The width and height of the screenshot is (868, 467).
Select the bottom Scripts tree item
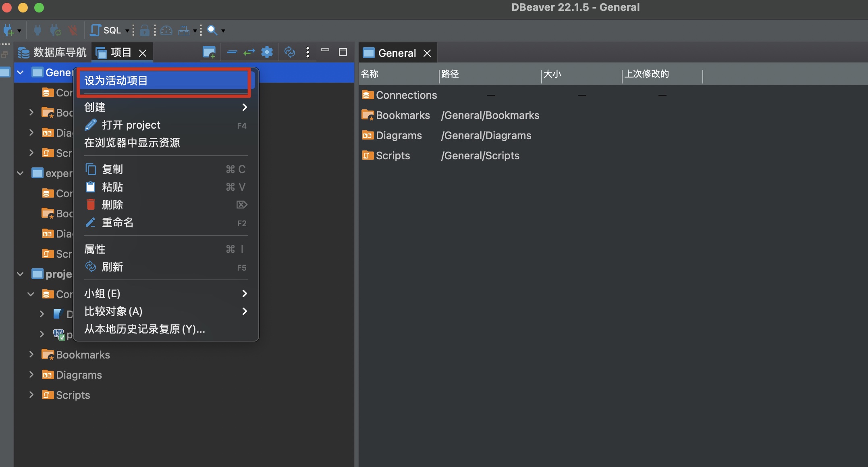coord(66,395)
